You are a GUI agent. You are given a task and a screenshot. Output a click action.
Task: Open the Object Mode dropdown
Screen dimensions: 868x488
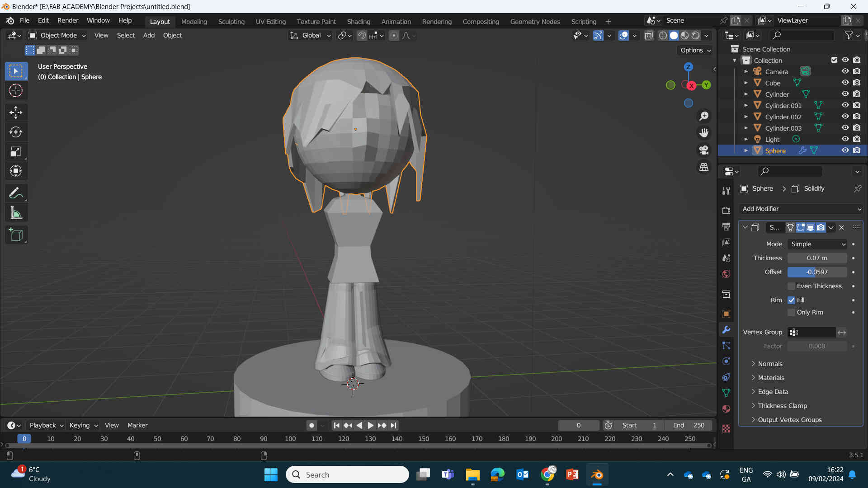click(x=57, y=35)
